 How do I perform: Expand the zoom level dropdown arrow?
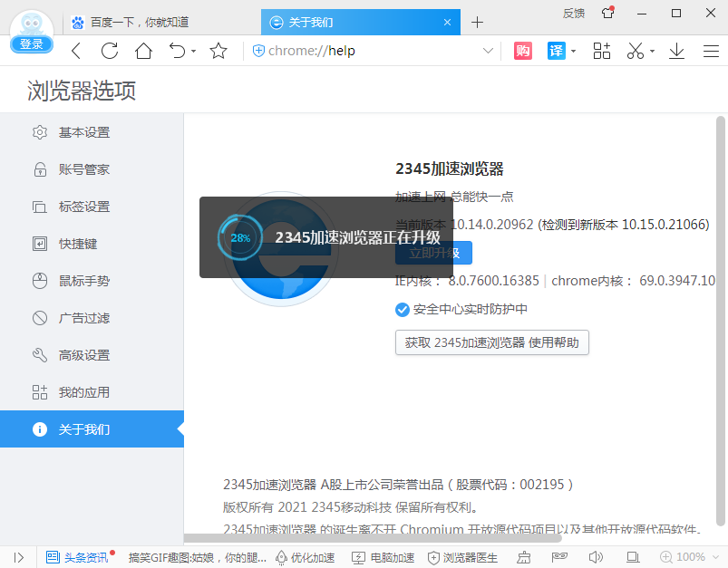[715, 557]
